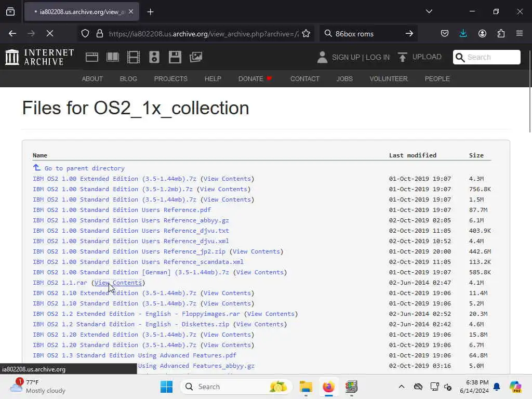Click the Upload arrow icon
The width and height of the screenshot is (532, 399).
click(x=403, y=57)
